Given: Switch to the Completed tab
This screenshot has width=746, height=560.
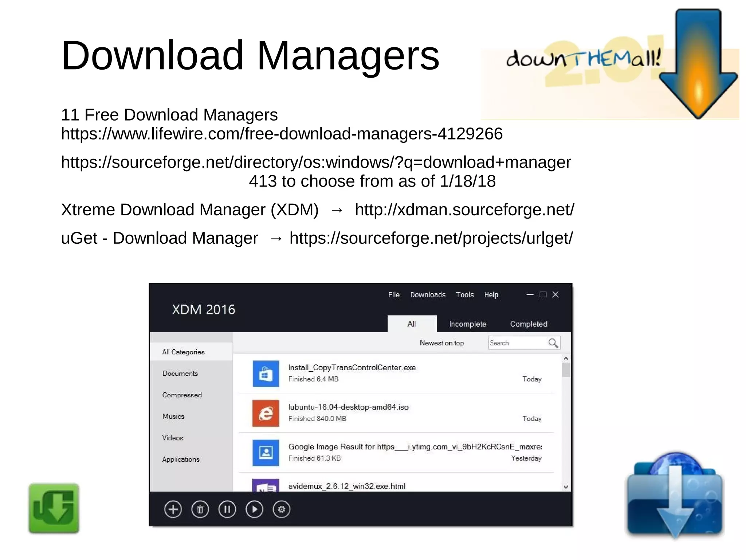Looking at the screenshot, I should click(x=529, y=324).
